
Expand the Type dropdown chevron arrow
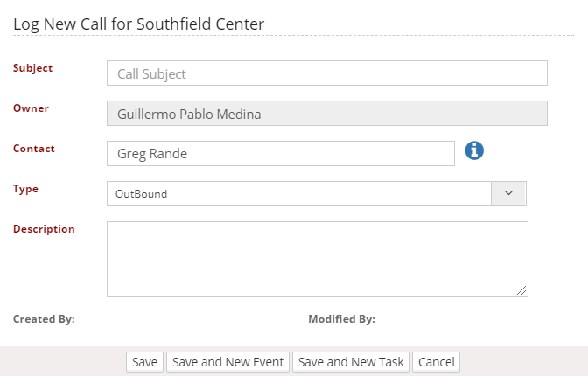508,193
